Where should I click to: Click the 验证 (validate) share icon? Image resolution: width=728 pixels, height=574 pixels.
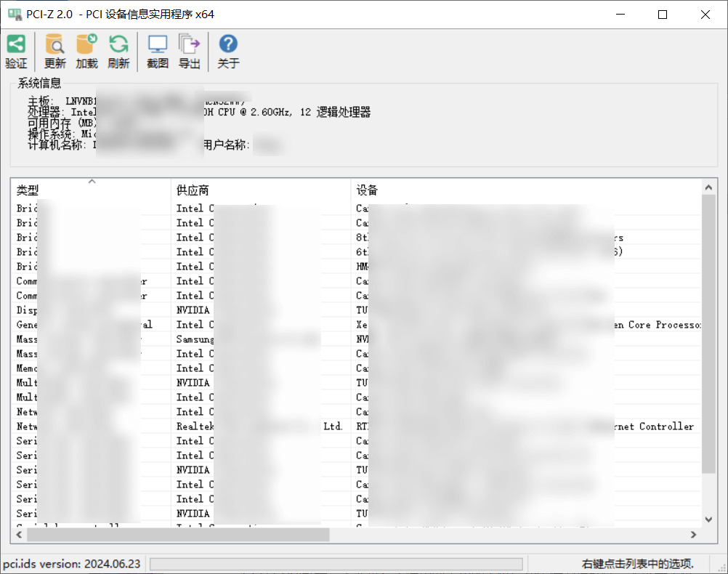click(16, 45)
